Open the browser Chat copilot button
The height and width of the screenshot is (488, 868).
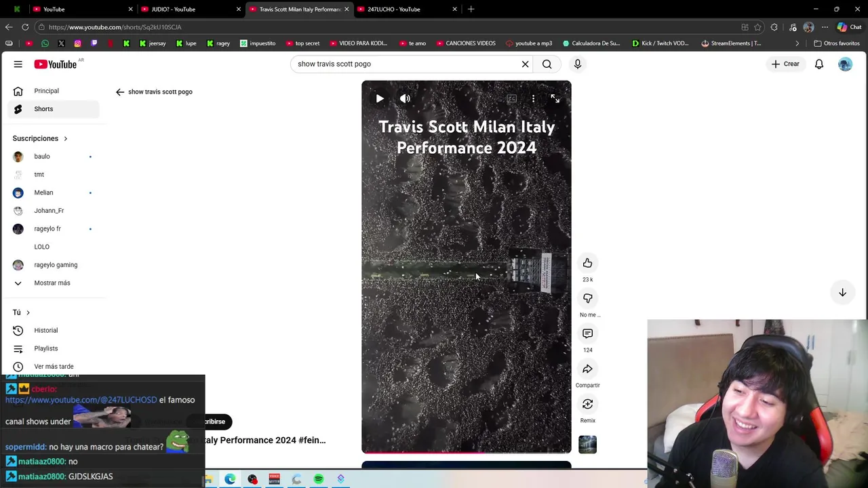[849, 27]
